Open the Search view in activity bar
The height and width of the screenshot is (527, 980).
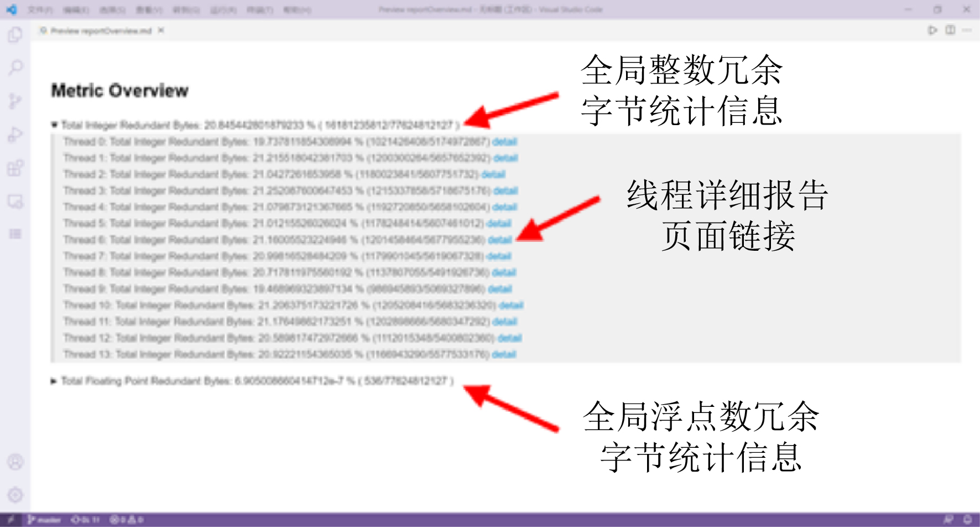15,68
